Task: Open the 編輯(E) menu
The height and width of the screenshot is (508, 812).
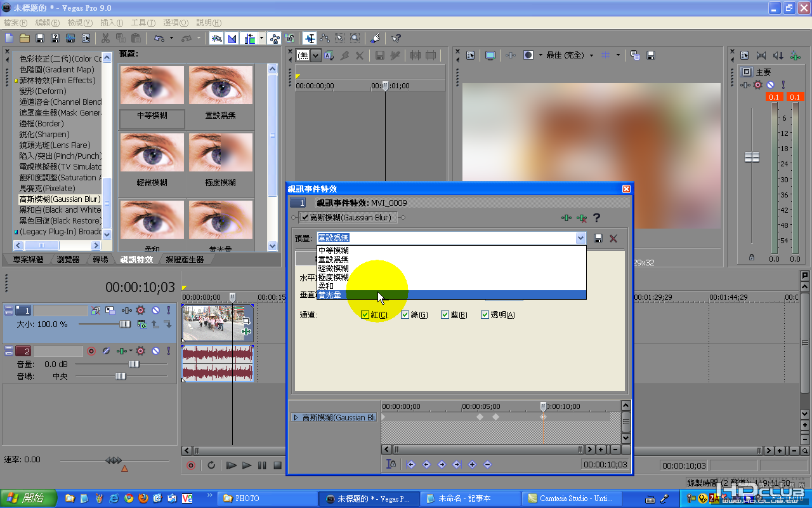Action: tap(48, 23)
